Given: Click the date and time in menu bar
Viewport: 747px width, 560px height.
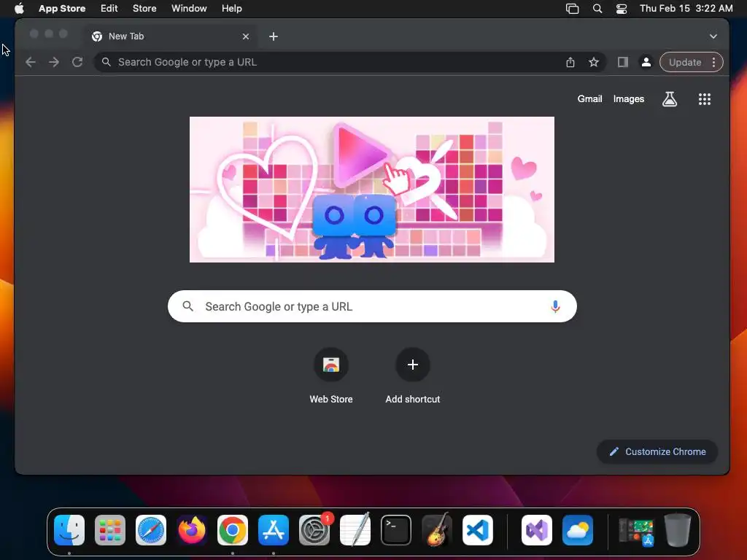Looking at the screenshot, I should (x=686, y=9).
